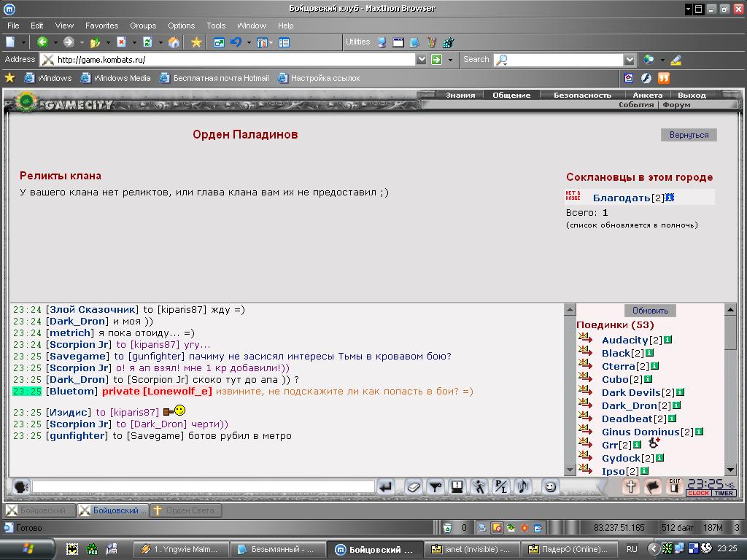Screen dimensions: 747x560
Task: Click the Dark Devils player name
Action: [x=631, y=392]
